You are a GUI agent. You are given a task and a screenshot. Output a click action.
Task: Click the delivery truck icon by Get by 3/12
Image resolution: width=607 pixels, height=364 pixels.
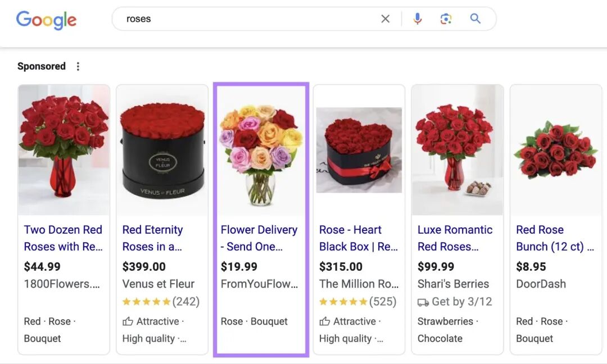tap(423, 302)
